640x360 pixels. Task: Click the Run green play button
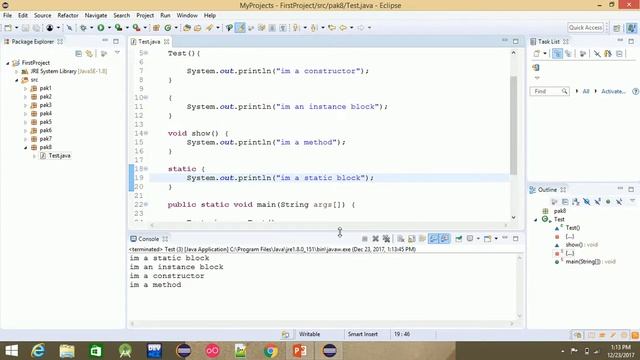click(x=100, y=28)
